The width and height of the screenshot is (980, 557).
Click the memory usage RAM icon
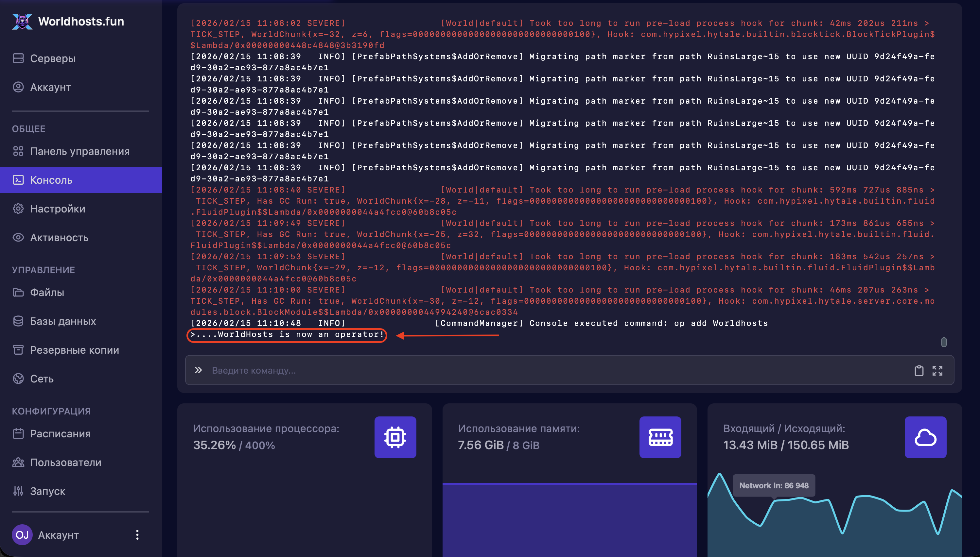coord(660,437)
